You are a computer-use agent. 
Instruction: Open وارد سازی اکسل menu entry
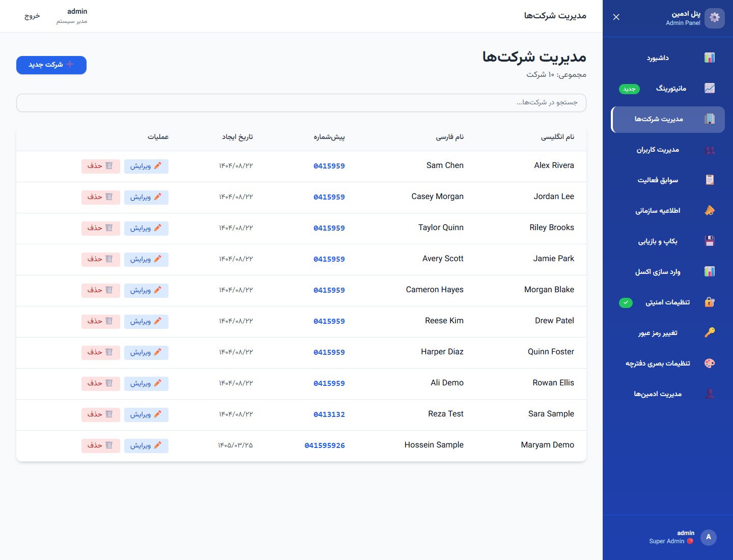668,272
